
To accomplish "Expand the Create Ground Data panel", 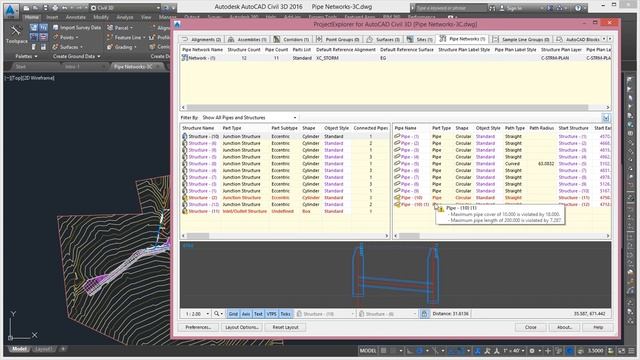I will tap(76, 56).
